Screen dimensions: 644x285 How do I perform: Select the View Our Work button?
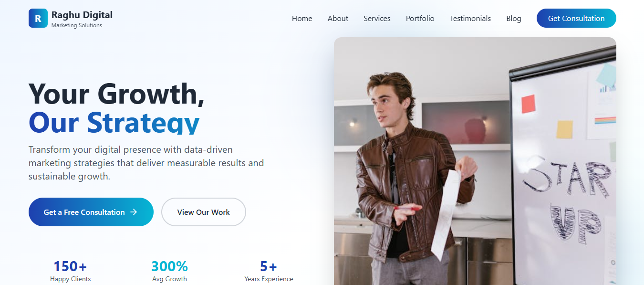pos(204,212)
